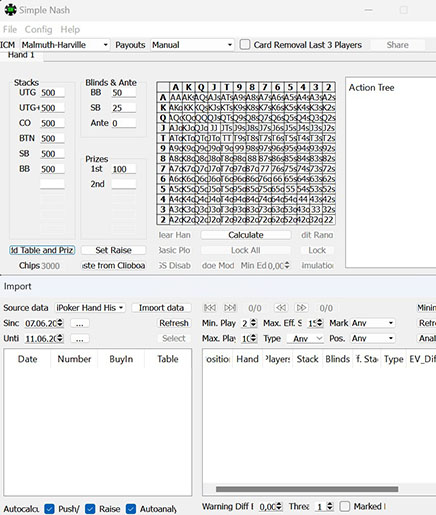The height and width of the screenshot is (515, 436).
Task: Toggle the Autoanaly checkbox
Action: [x=131, y=509]
